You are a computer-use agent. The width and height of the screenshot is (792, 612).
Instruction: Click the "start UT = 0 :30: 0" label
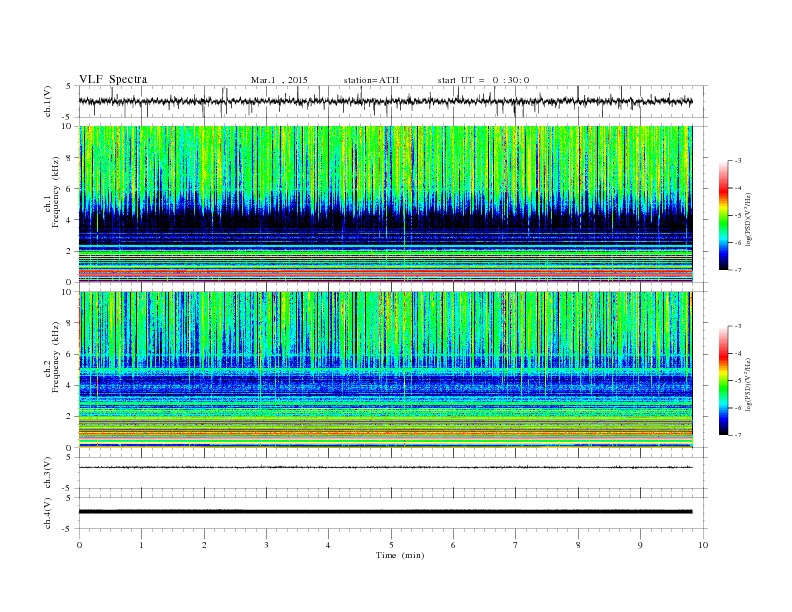(x=483, y=80)
